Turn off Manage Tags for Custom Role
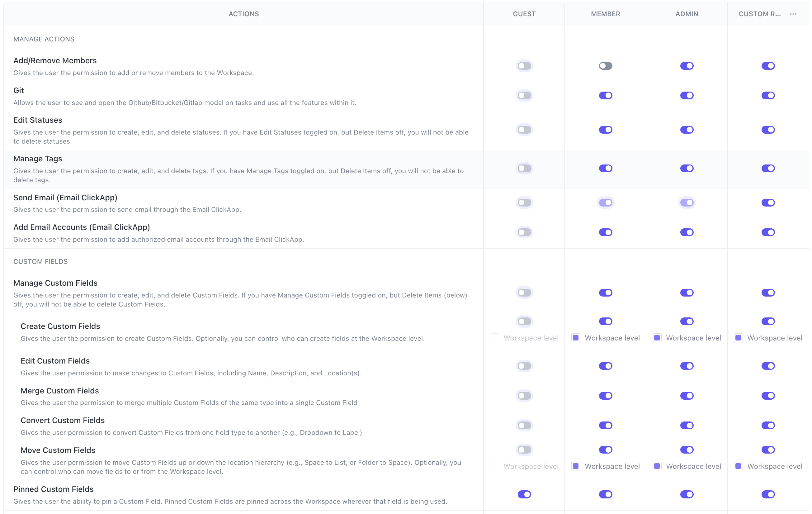Image resolution: width=812 pixels, height=514 pixels. 768,168
